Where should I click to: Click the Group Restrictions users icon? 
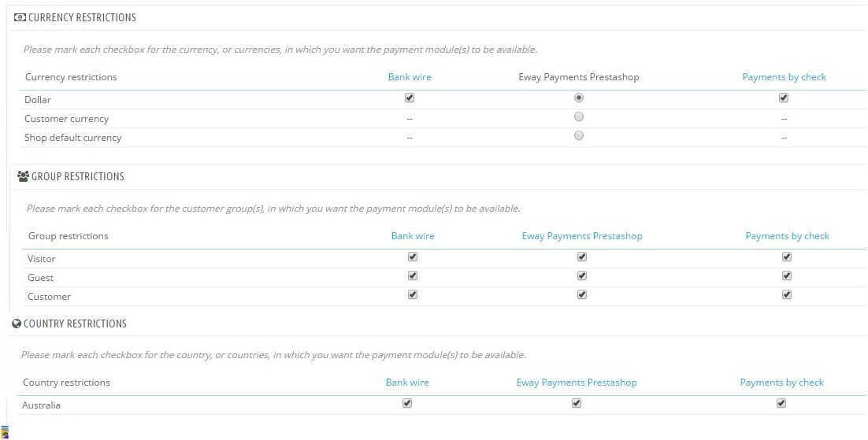pos(23,176)
